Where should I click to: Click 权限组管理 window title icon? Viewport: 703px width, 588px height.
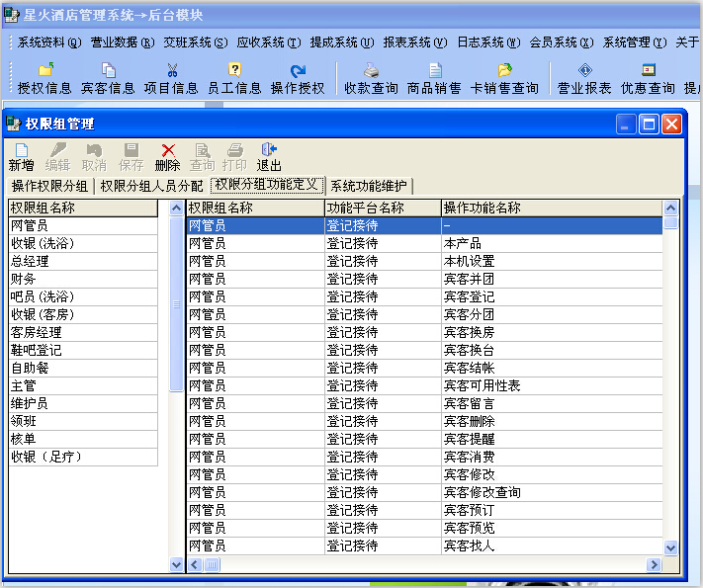pyautogui.click(x=14, y=124)
